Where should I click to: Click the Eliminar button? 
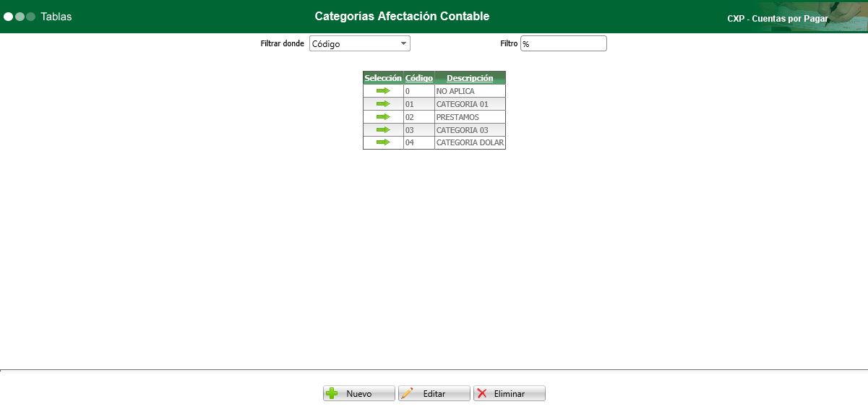pyautogui.click(x=510, y=393)
